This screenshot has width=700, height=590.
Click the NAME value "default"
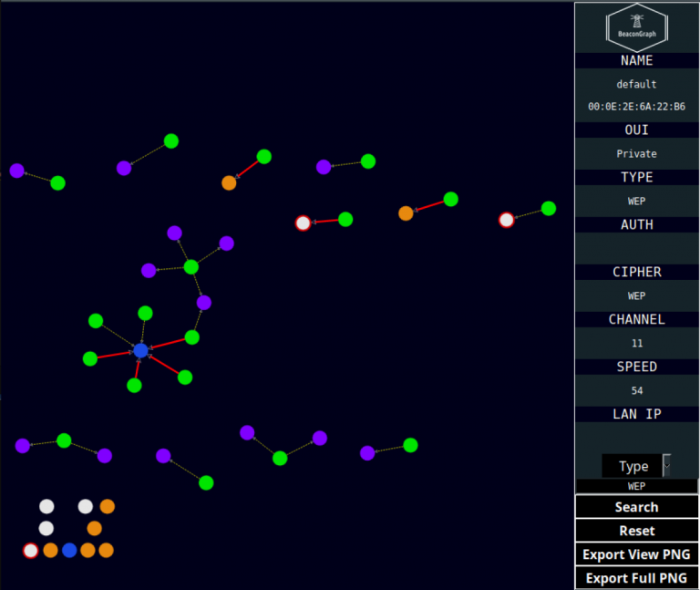[x=636, y=84]
